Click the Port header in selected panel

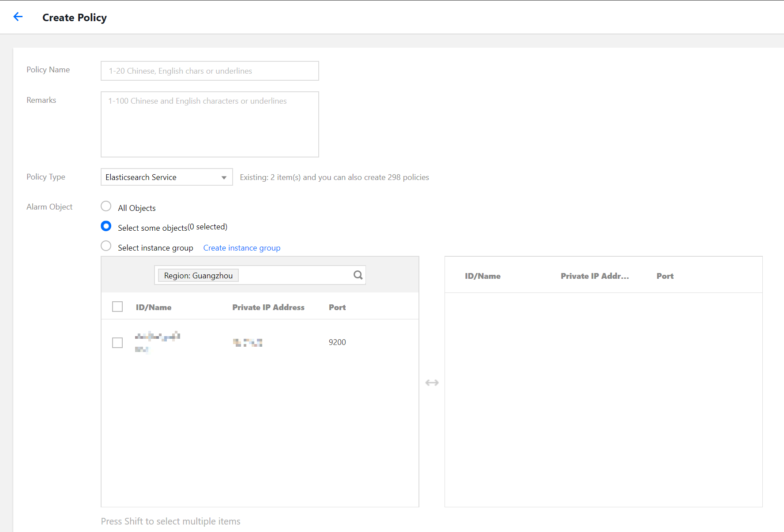point(665,276)
